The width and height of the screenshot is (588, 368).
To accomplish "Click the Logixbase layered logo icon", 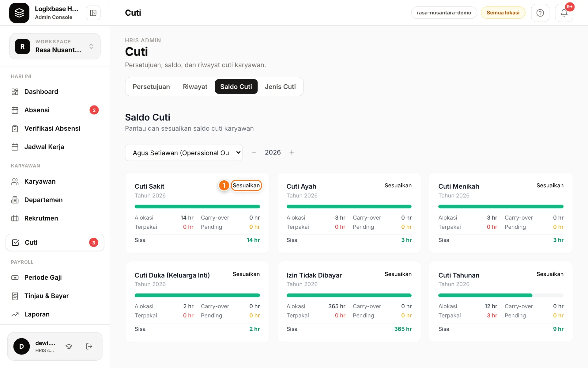I will point(19,13).
